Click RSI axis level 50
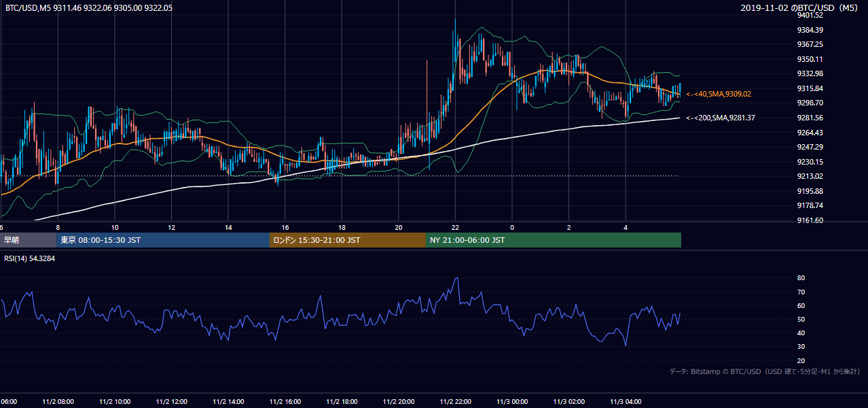Screen dimensions: 868x408 (801, 319)
